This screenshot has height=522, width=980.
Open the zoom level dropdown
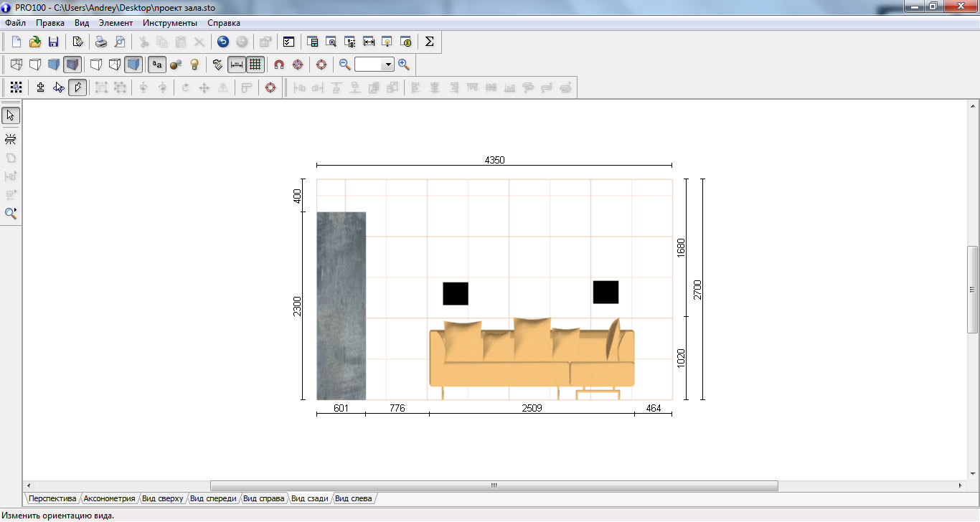pyautogui.click(x=388, y=65)
